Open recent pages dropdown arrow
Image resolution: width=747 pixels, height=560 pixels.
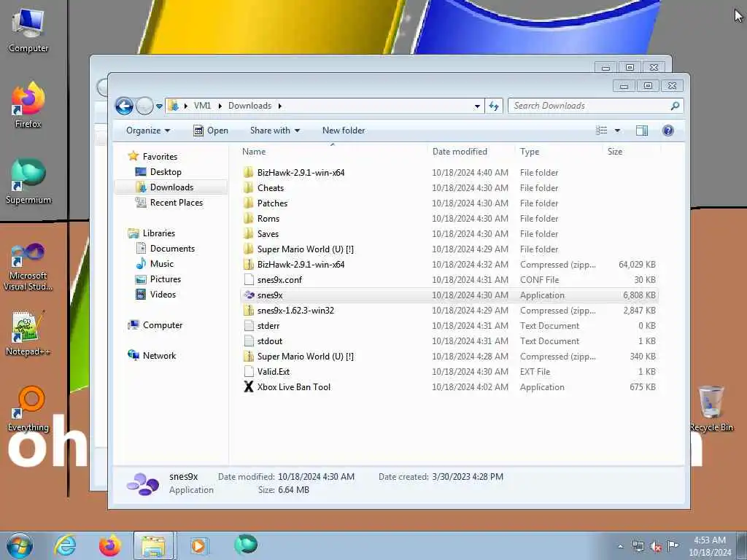click(159, 106)
